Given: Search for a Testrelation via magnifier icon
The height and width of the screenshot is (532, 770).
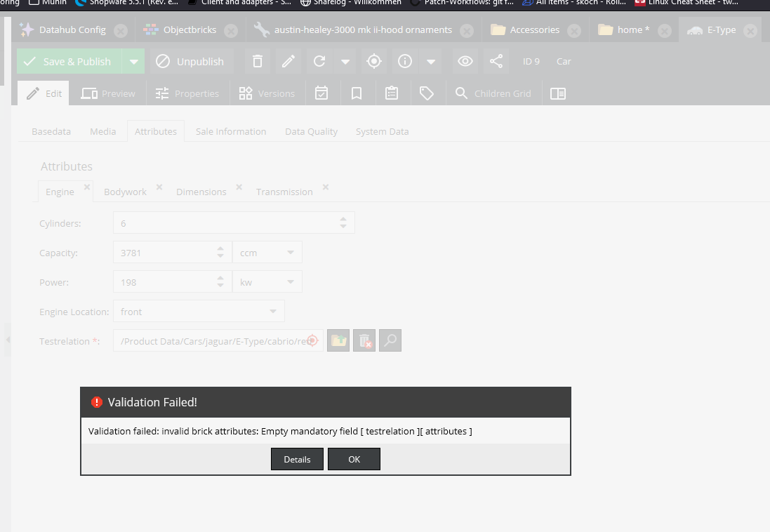Looking at the screenshot, I should pos(390,340).
